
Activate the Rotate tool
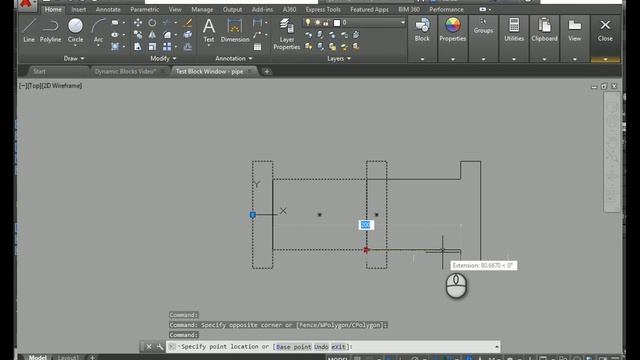click(152, 23)
